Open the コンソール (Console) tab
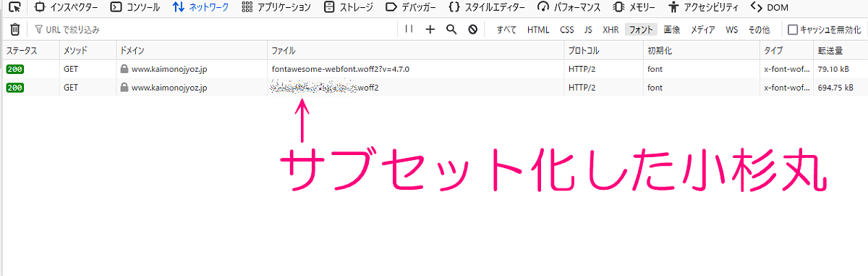 click(x=135, y=8)
